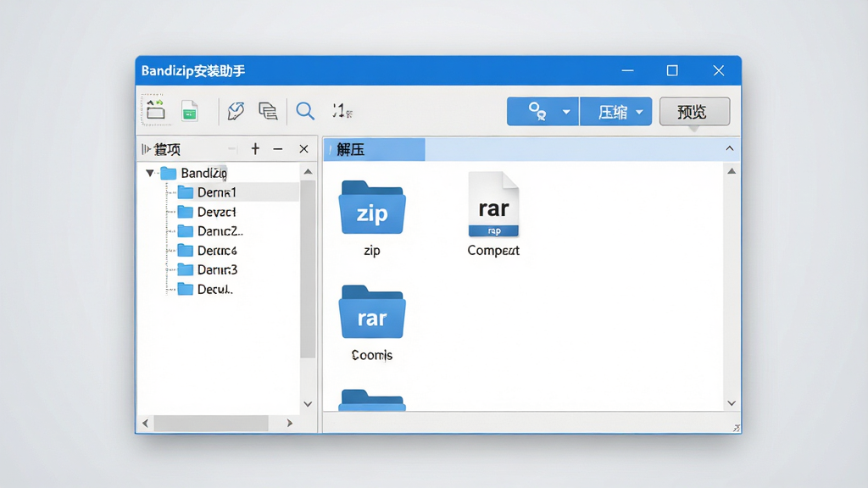Open search with the magnifier icon
868x488 pixels.
(x=305, y=111)
